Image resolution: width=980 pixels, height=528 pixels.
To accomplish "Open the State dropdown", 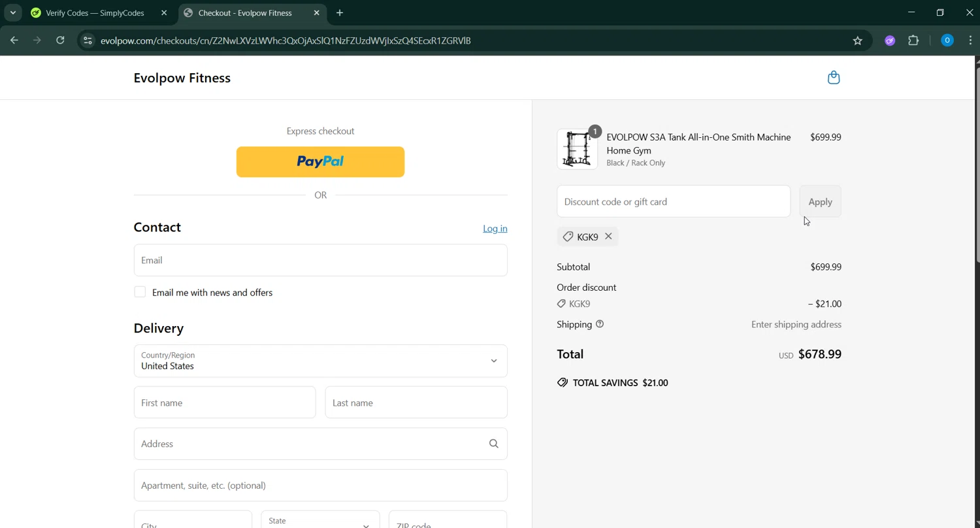I will coord(320,521).
